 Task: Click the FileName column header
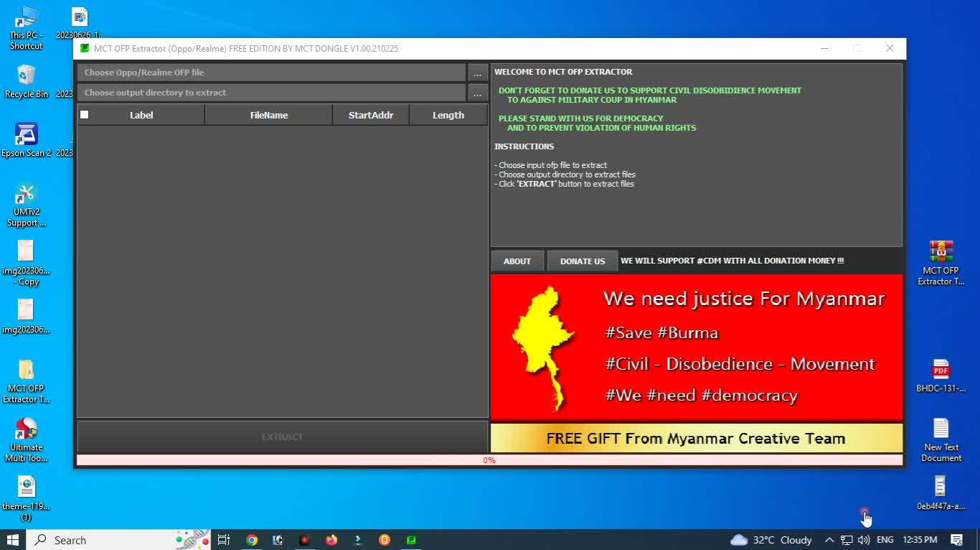269,115
